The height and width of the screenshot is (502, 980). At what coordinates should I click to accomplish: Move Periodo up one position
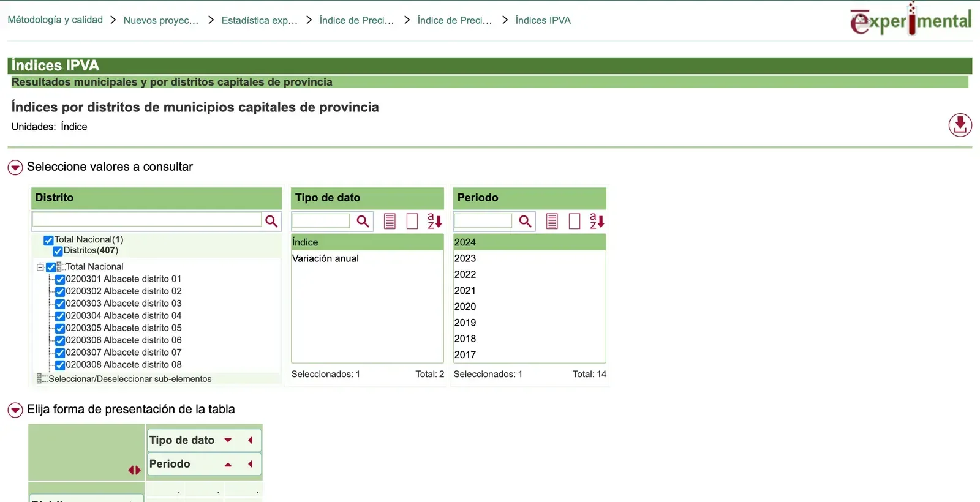228,465
